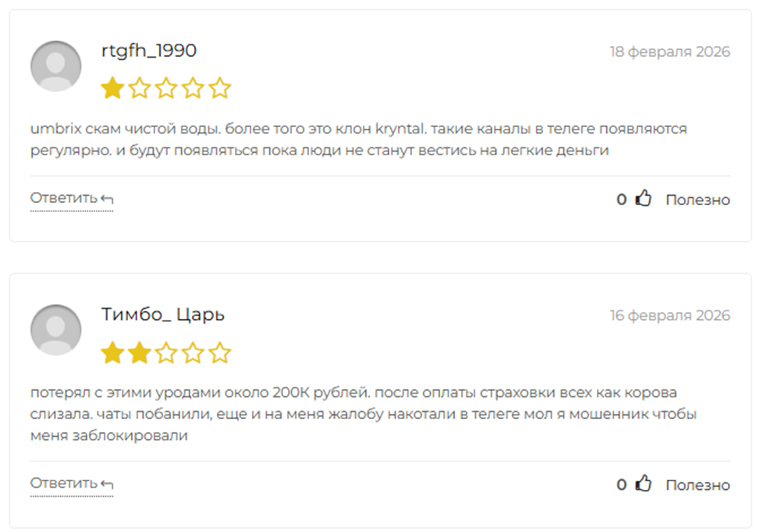The width and height of the screenshot is (760, 532).
Task: Click the date 18 февраля 2026
Action: pos(669,52)
